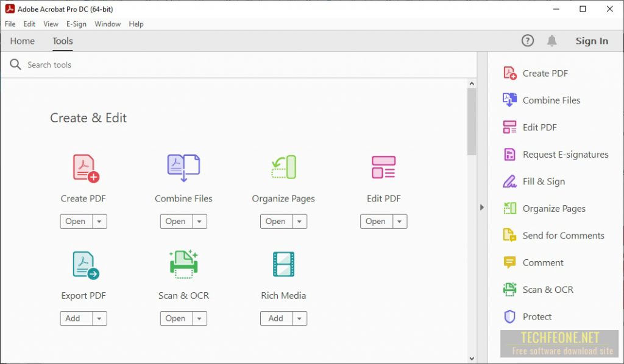Click the Create PDF tool icon in Create & Edit
Viewport: 624px width, 364px height.
point(86,168)
